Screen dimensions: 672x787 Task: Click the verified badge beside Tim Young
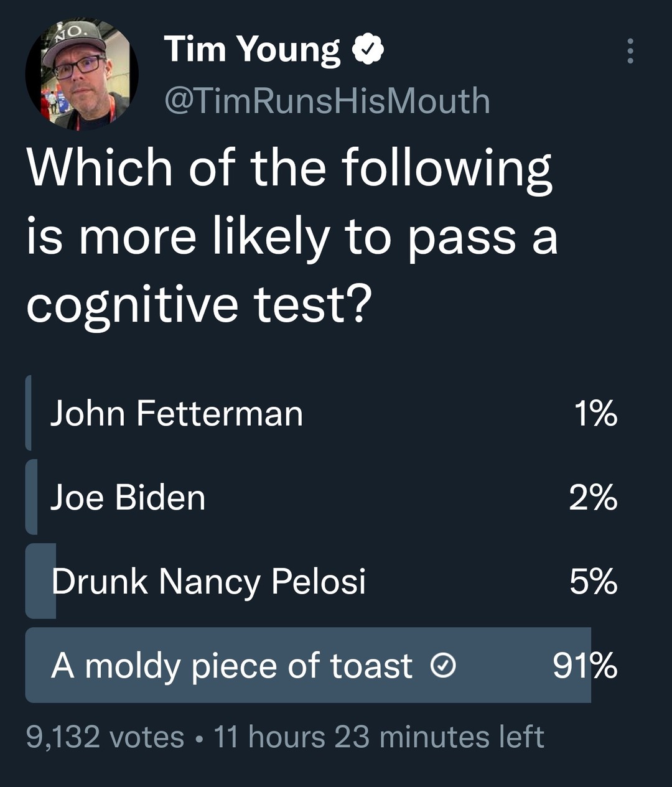tap(368, 50)
